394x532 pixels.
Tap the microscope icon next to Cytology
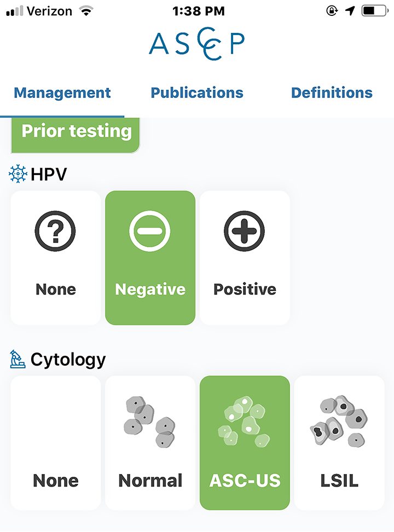pos(18,359)
